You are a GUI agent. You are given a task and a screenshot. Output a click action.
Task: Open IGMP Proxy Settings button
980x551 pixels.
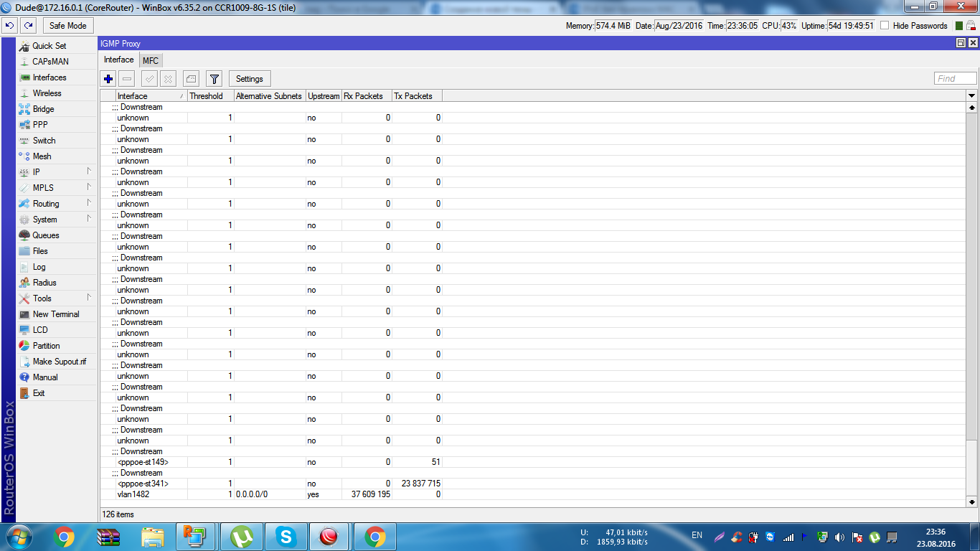pos(250,79)
